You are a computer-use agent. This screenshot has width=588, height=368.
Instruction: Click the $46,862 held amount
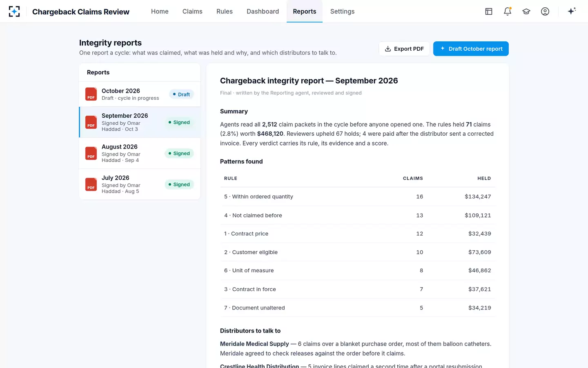tap(480, 271)
